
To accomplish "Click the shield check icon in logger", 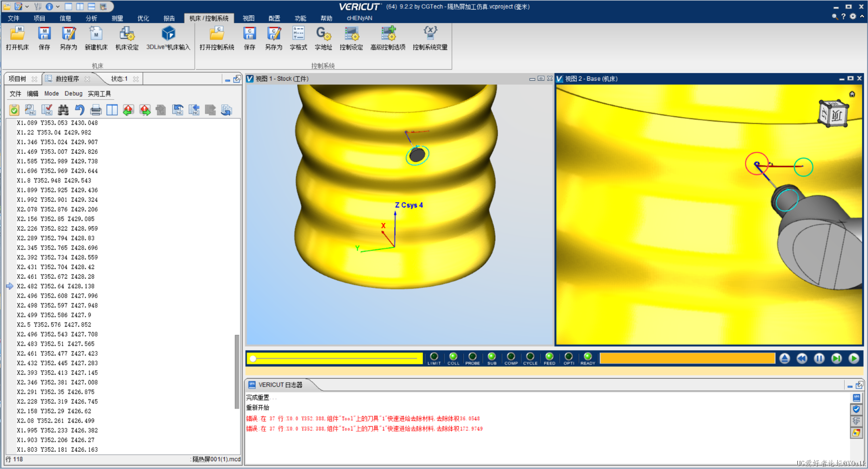I will [856, 409].
